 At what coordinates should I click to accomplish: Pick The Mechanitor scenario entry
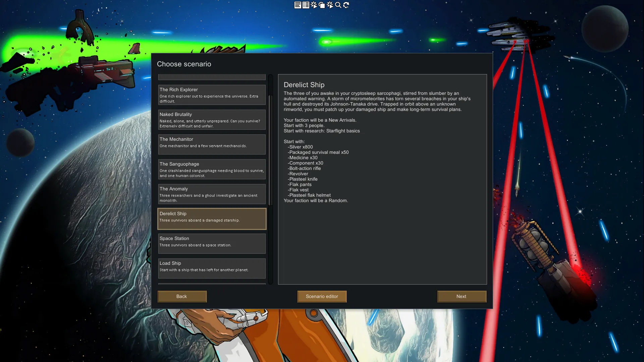(x=212, y=144)
